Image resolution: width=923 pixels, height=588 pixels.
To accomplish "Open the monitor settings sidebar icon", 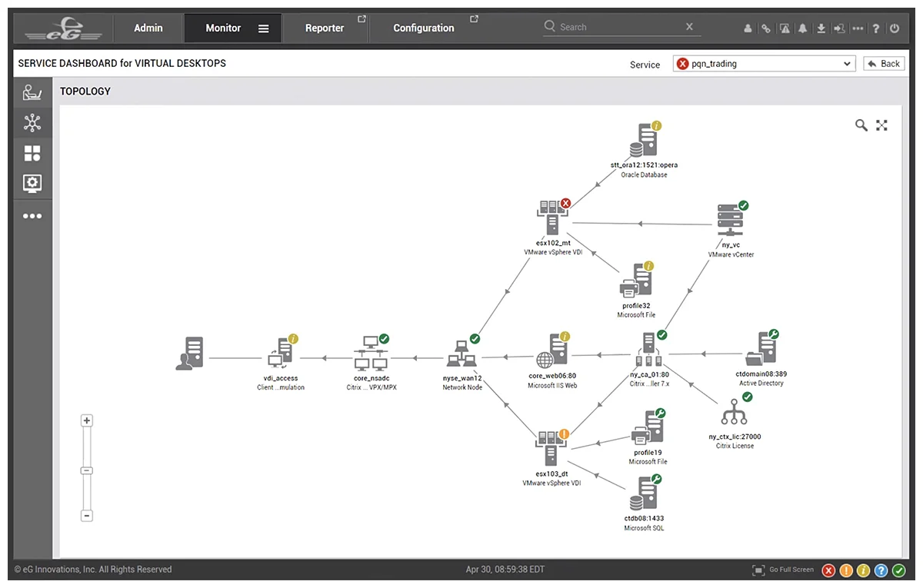I will click(x=32, y=184).
